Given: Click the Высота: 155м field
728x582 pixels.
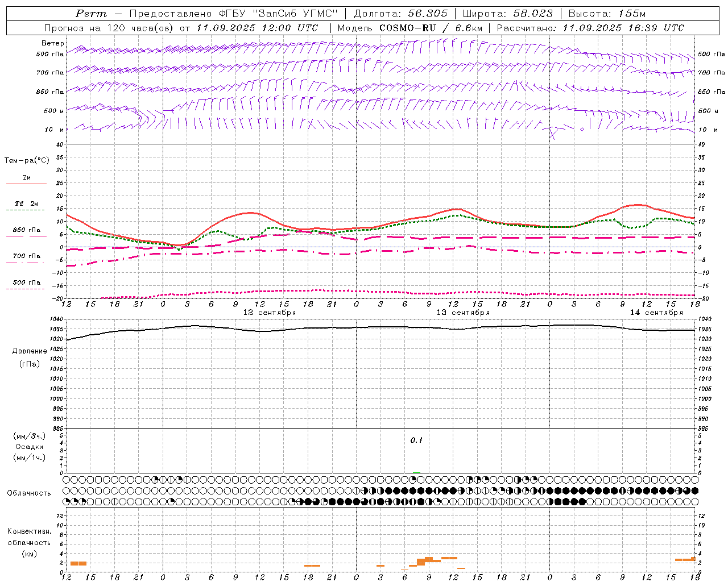Looking at the screenshot, I should pyautogui.click(x=607, y=14).
